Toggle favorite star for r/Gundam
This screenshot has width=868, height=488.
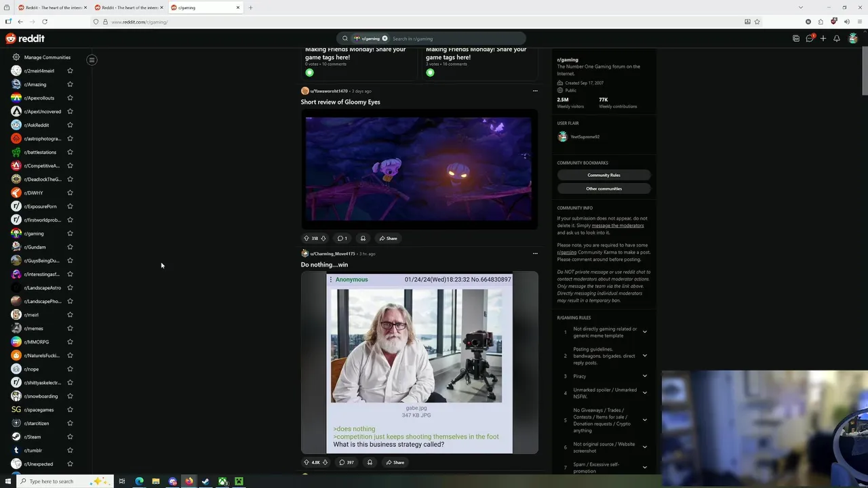[70, 247]
